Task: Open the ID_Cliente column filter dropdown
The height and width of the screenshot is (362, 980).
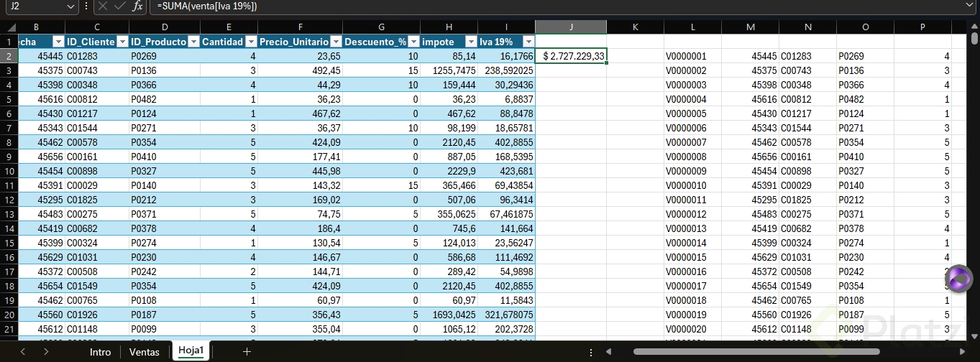Action: click(x=122, y=42)
